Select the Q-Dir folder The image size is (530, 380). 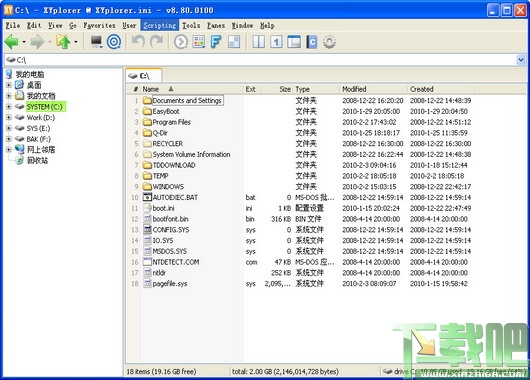click(160, 133)
